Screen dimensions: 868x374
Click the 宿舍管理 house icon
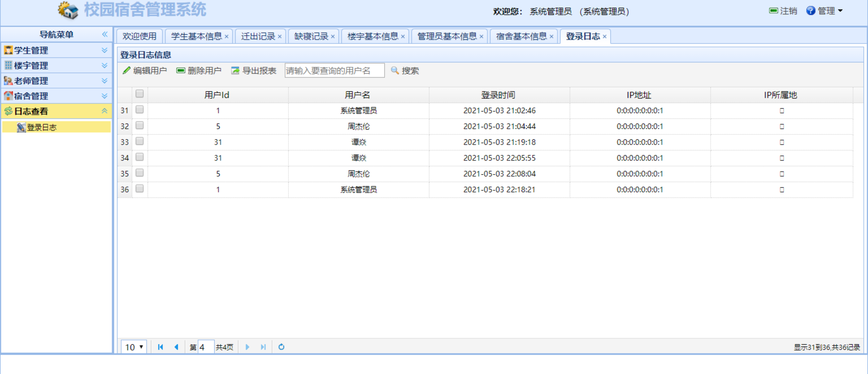point(8,96)
